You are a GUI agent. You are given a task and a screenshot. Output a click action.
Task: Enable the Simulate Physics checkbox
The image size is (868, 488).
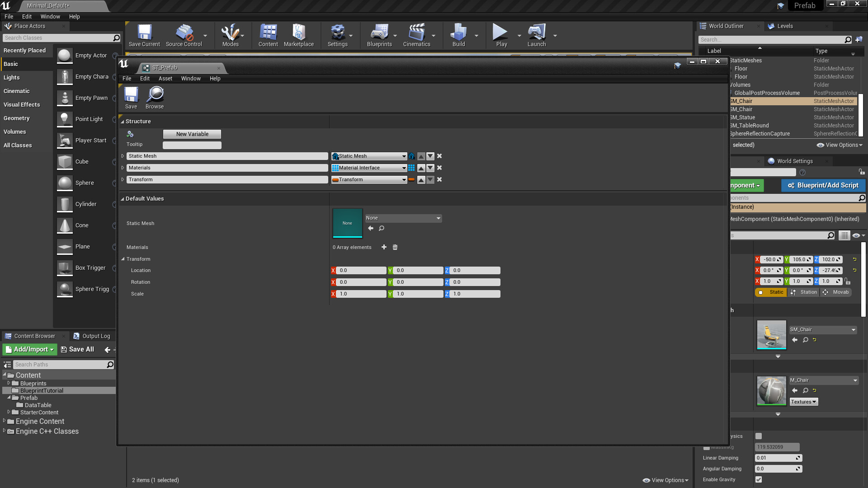tap(758, 436)
